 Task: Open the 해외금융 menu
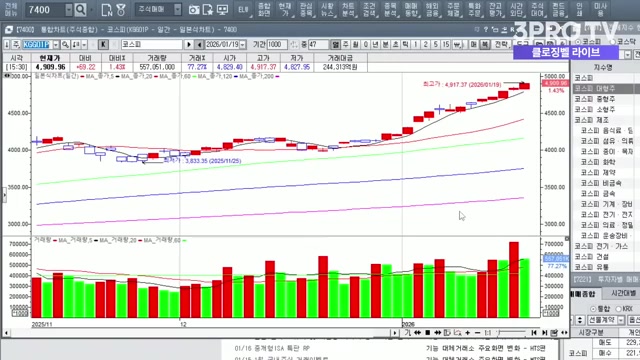[x=432, y=10]
